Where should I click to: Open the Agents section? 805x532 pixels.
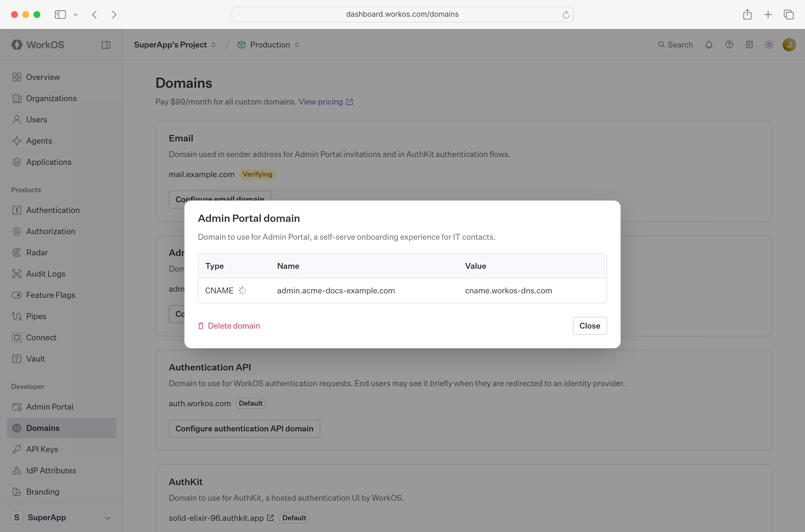coord(61,141)
